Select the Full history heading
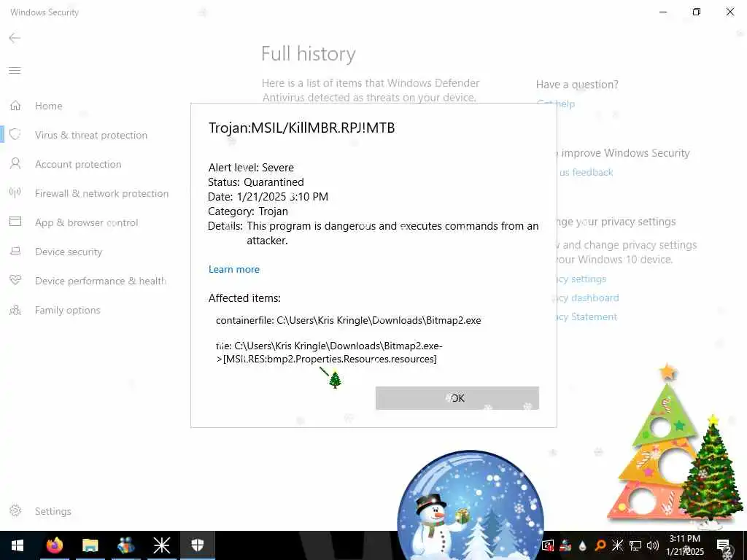The width and height of the screenshot is (747, 560). 309,54
